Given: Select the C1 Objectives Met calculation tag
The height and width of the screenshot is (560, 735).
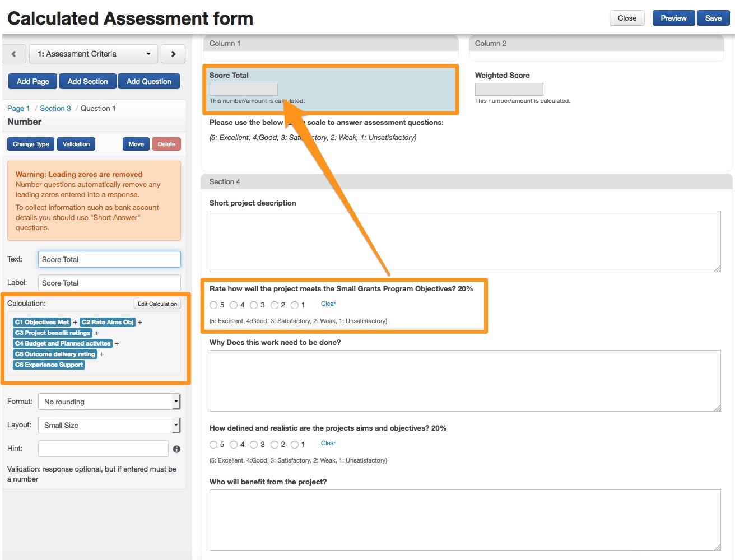Looking at the screenshot, I should tap(42, 322).
